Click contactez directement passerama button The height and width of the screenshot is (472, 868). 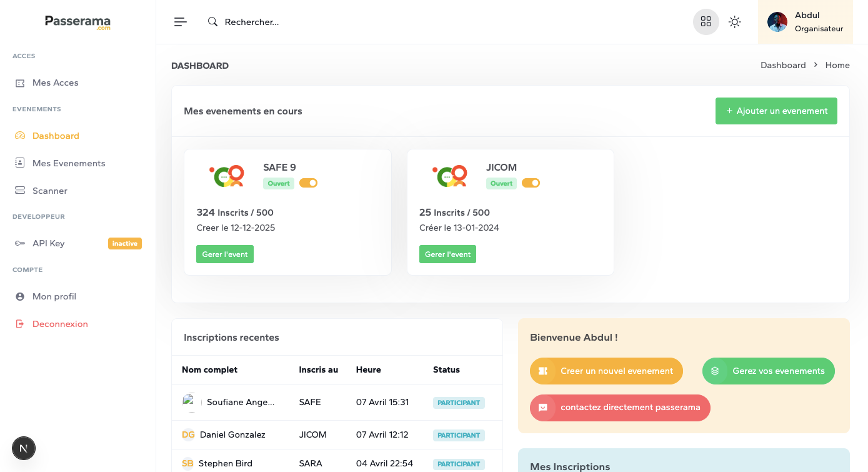pyautogui.click(x=620, y=408)
